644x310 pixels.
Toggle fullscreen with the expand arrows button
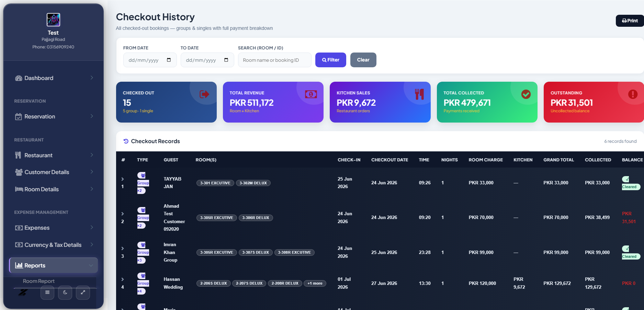83,292
